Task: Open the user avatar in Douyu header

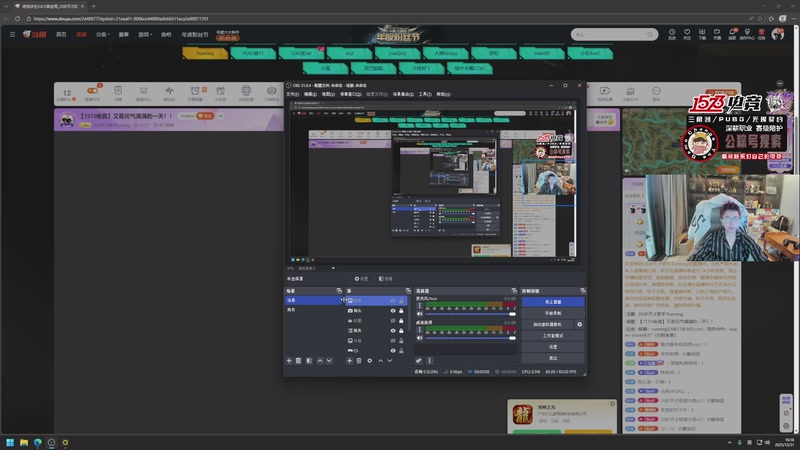Action: pyautogui.click(x=778, y=34)
